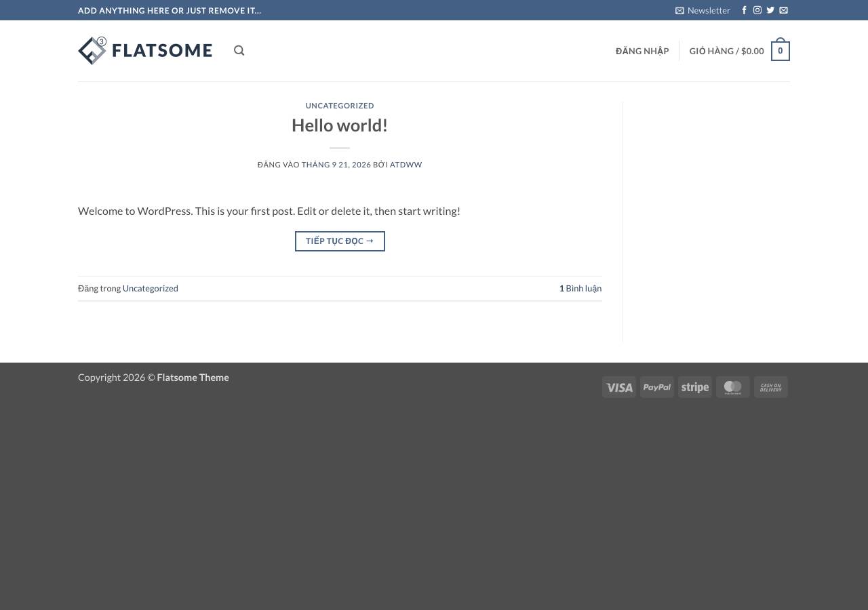Screen dimensions: 868x610
Task: Click the Mastercard payment icon
Action: tap(733, 387)
